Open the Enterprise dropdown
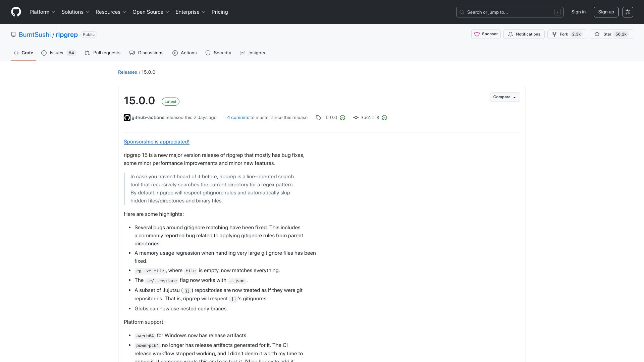This screenshot has height=362, width=644. (191, 12)
